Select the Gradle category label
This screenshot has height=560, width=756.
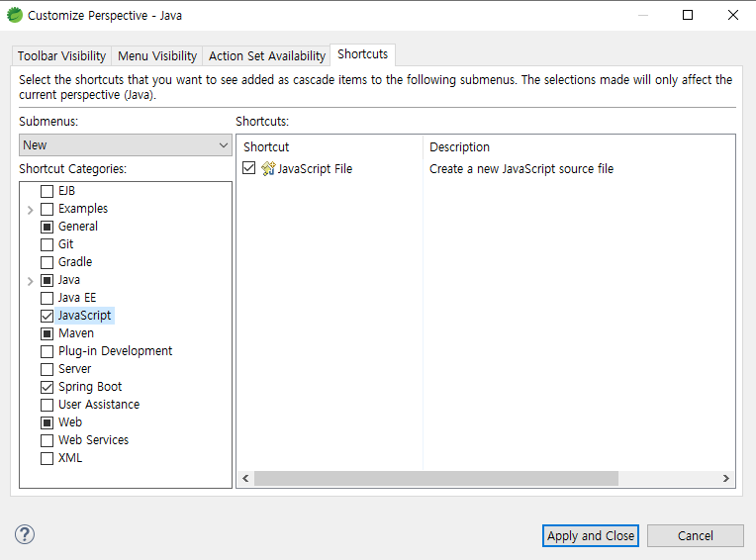tap(75, 262)
